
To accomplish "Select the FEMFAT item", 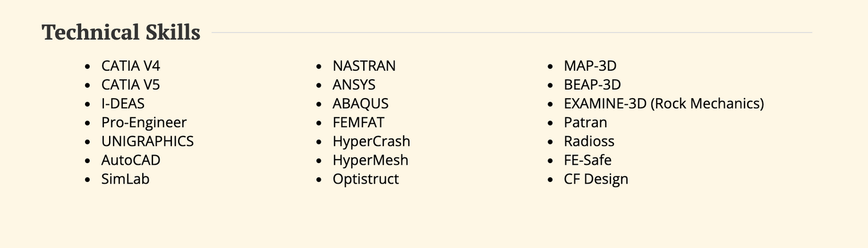I will tap(359, 123).
